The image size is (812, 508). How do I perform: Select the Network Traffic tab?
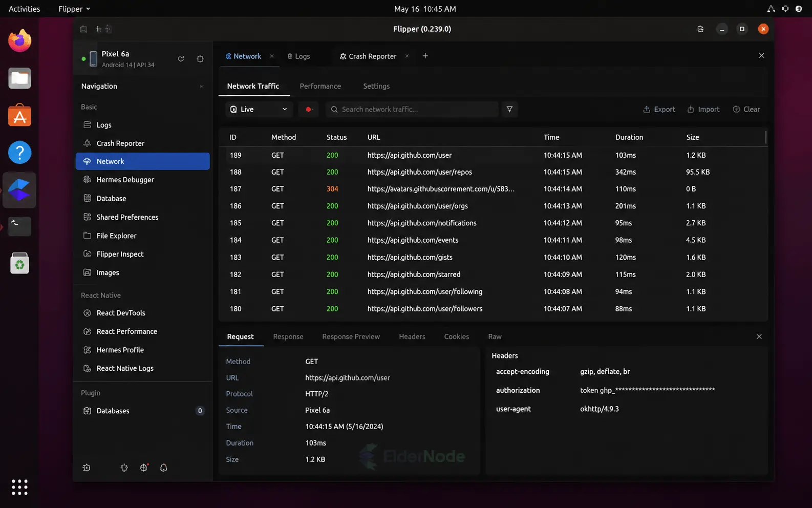tap(253, 86)
